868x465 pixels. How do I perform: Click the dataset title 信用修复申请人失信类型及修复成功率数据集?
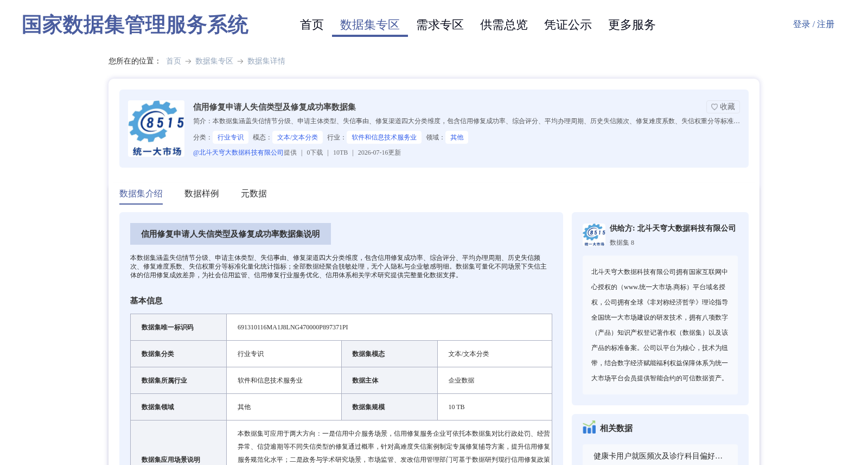(275, 107)
